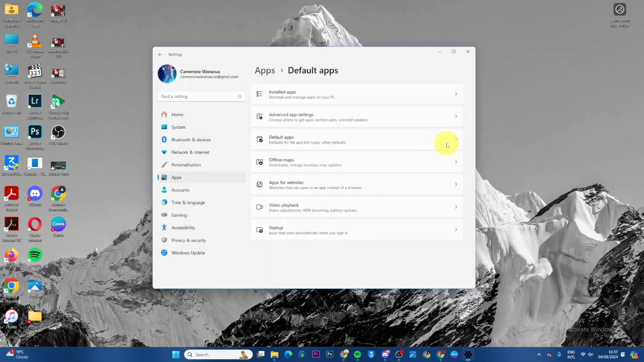The height and width of the screenshot is (362, 644).
Task: Open Network & internet settings
Action: coord(202,152)
